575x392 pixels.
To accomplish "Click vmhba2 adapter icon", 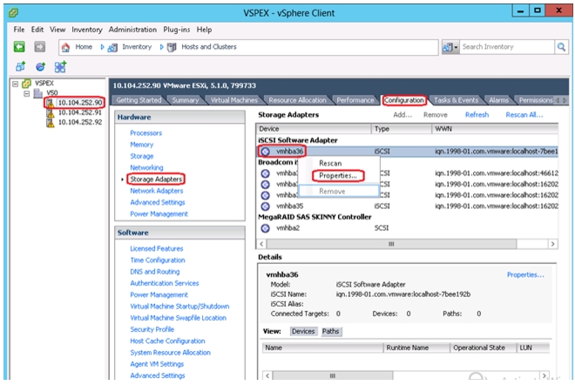I will (265, 228).
